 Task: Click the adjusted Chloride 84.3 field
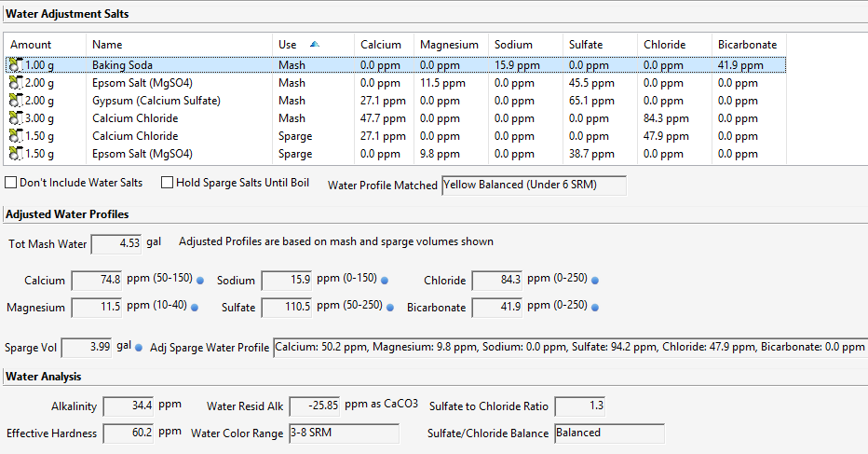tap(497, 281)
